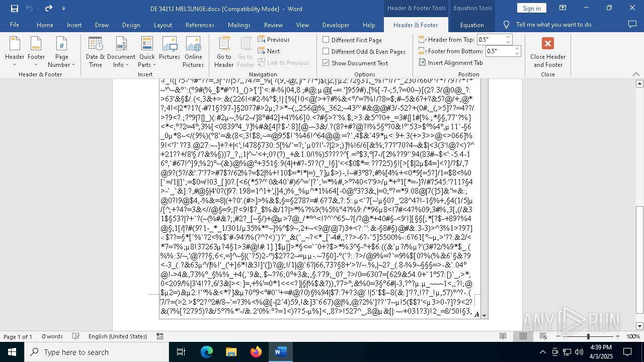Insert a Footer from the ribbon
This screenshot has height=362, width=644.
click(x=36, y=52)
